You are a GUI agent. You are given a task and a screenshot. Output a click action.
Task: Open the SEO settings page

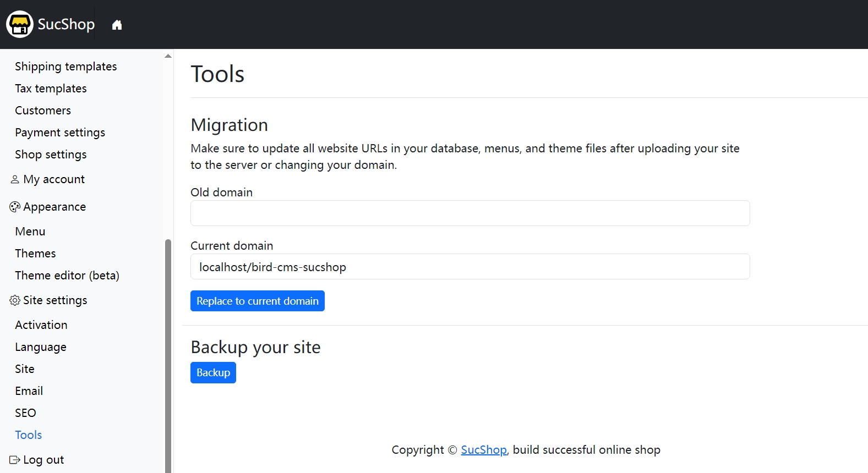[25, 413]
